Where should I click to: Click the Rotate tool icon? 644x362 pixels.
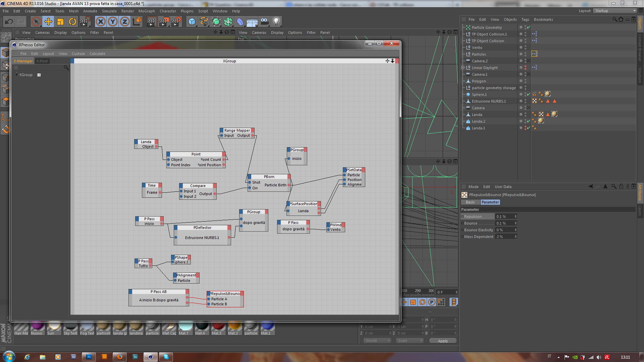(x=72, y=22)
